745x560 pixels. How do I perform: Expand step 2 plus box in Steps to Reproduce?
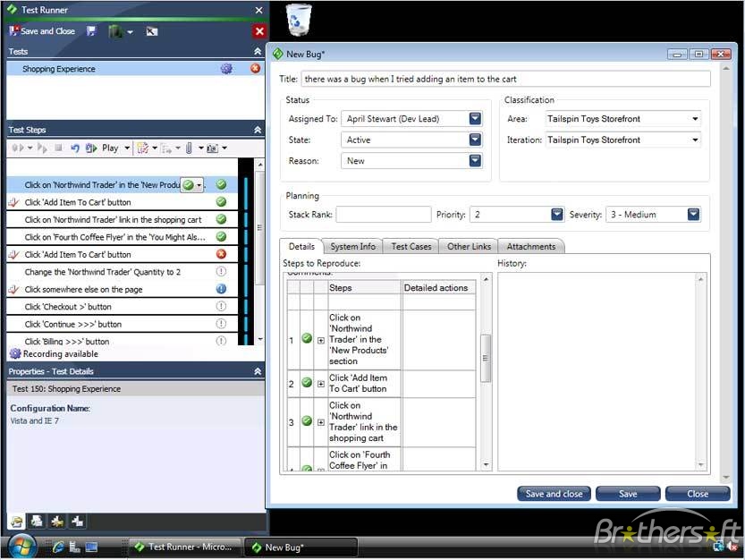pos(321,384)
